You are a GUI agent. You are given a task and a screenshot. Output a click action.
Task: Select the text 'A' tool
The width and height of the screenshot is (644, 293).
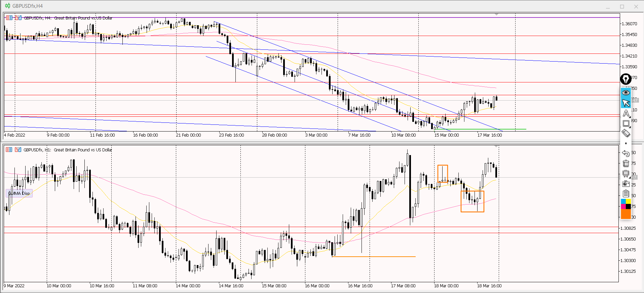(626, 113)
